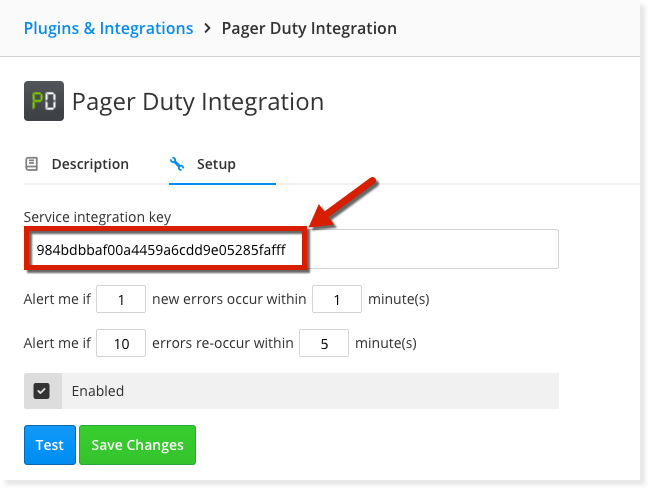The width and height of the screenshot is (650, 490).
Task: Click the Pager Duty Integration page heading
Action: pos(198,102)
